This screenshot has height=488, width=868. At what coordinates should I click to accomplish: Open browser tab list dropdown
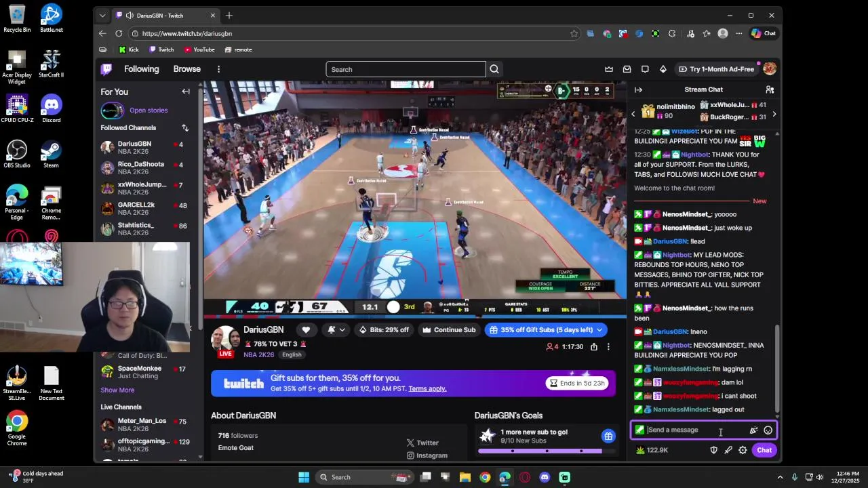tap(102, 15)
